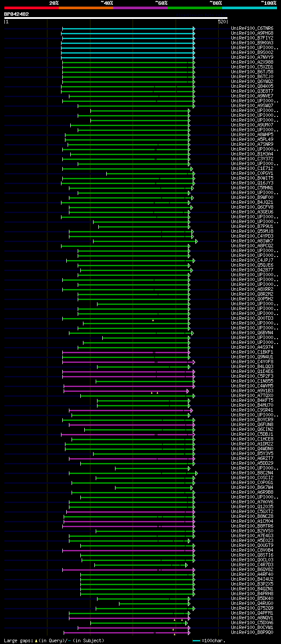Screen dimensions: 281x644
Task: Select label UniRef100_C9SR41
Action: point(252,410)
